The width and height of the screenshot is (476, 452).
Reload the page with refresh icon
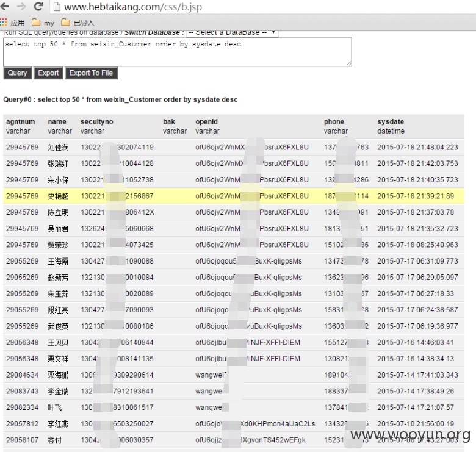click(38, 6)
